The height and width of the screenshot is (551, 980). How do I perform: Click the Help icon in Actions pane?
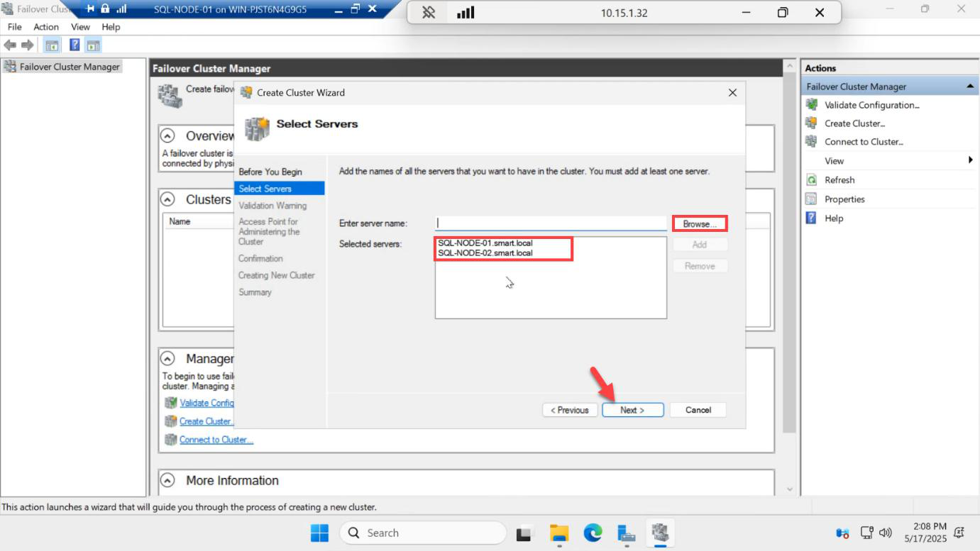point(812,218)
